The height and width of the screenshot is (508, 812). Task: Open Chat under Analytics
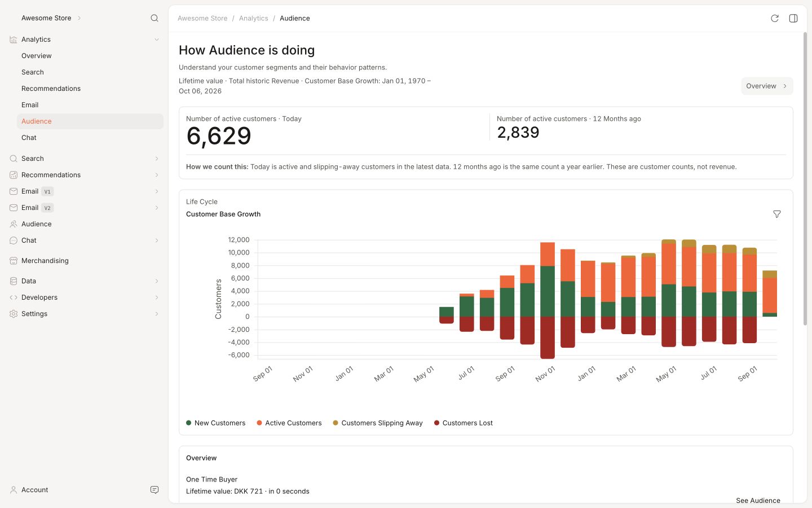(90, 138)
